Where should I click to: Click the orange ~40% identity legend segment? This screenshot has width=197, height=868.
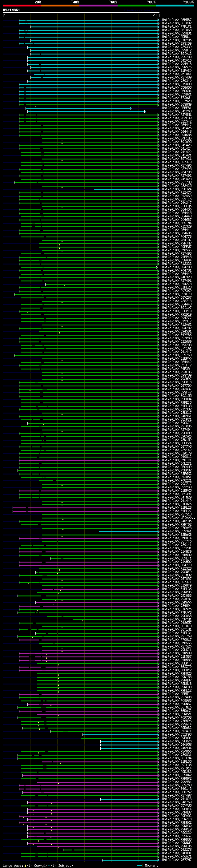point(60,6)
